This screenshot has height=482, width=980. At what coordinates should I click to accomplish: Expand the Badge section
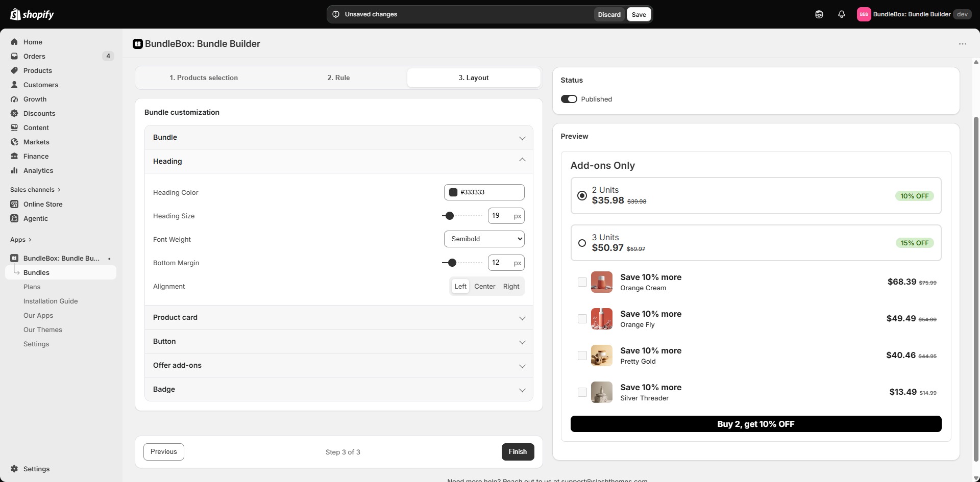(339, 389)
